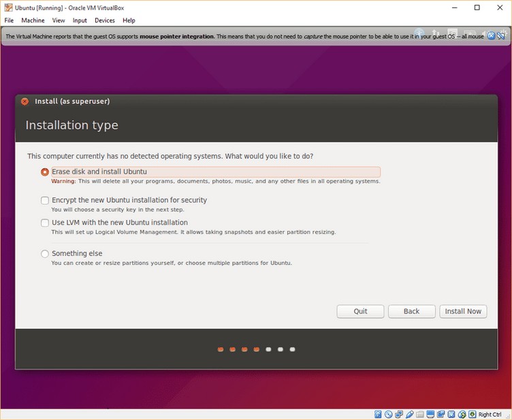Click the overlapping screens status icon
Screen dimensions: 512x420
pyautogui.click(x=441, y=415)
